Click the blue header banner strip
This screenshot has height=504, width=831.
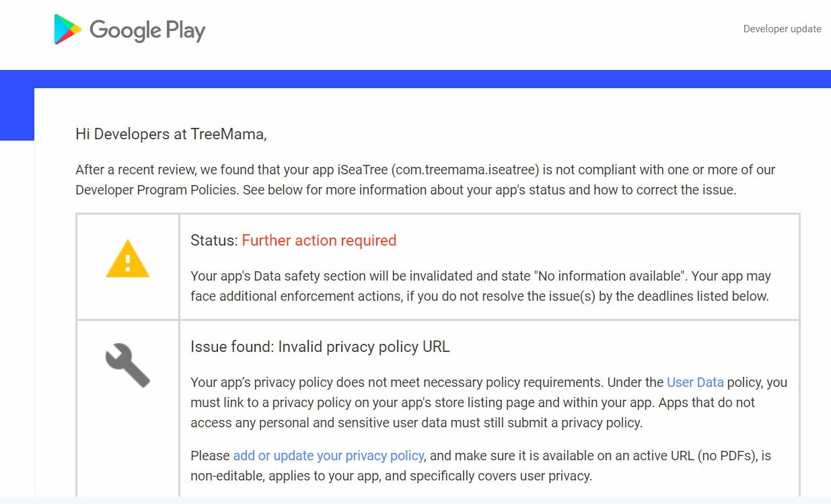(431, 79)
